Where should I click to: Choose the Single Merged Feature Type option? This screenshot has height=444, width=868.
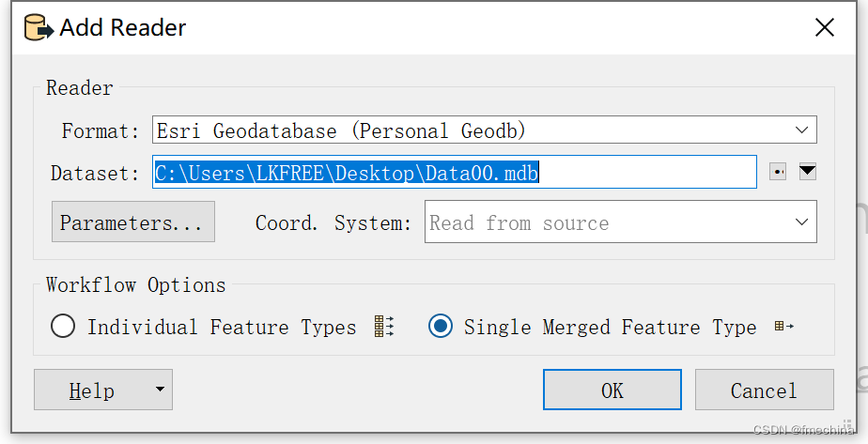440,327
